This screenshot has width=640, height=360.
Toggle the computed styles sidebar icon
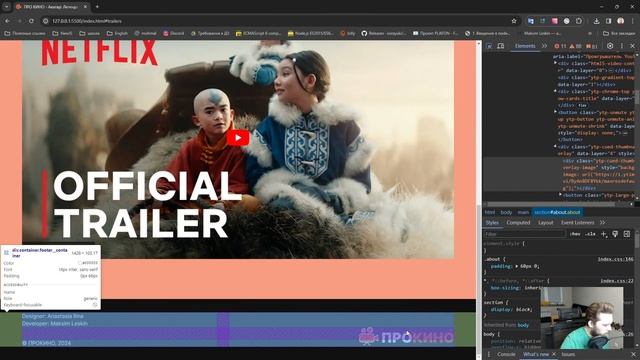(x=627, y=234)
